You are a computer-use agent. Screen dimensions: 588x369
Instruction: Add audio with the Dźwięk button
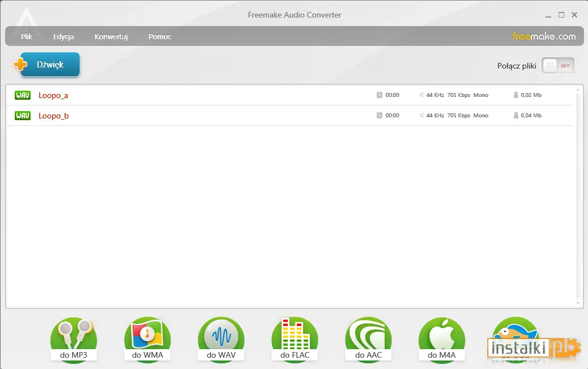pos(50,65)
